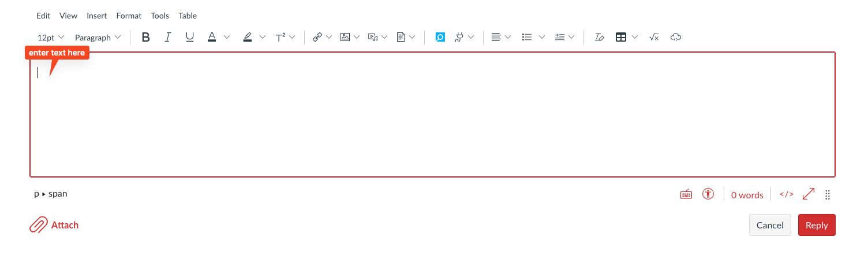Screen dimensions: 868x255
Task: Toggle bold formatting
Action: 146,38
